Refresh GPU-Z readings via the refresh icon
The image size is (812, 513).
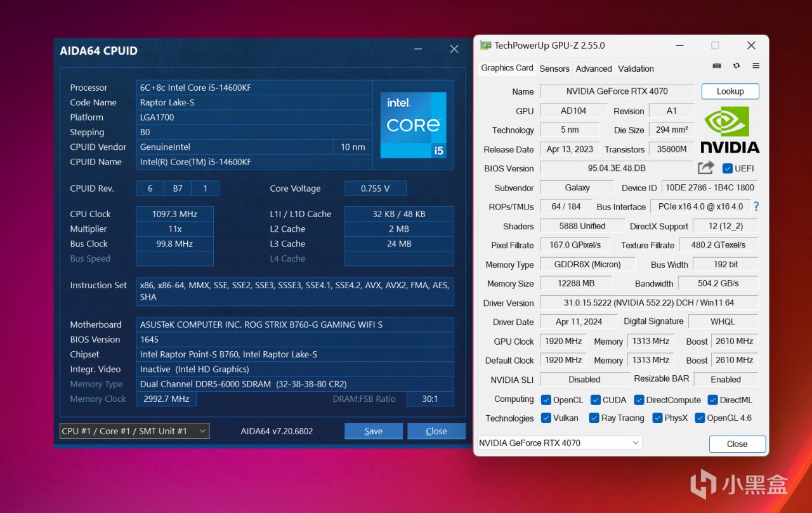pyautogui.click(x=736, y=65)
